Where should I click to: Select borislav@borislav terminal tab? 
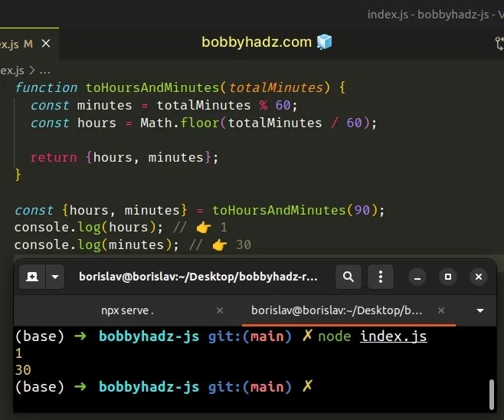[x=336, y=310]
